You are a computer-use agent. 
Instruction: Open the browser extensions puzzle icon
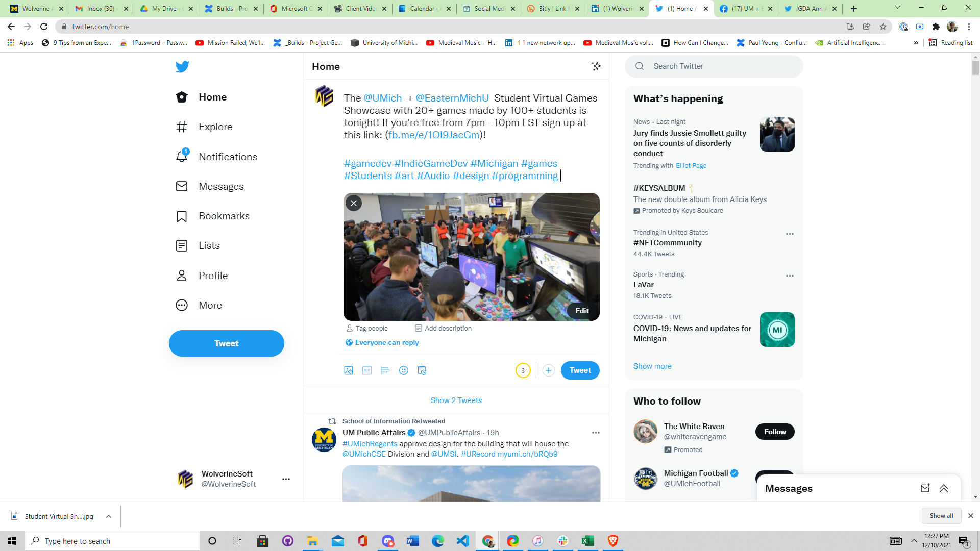point(936,27)
